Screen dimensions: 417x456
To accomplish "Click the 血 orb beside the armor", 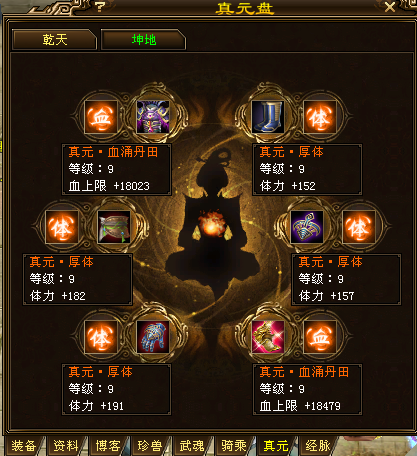I will tap(101, 117).
